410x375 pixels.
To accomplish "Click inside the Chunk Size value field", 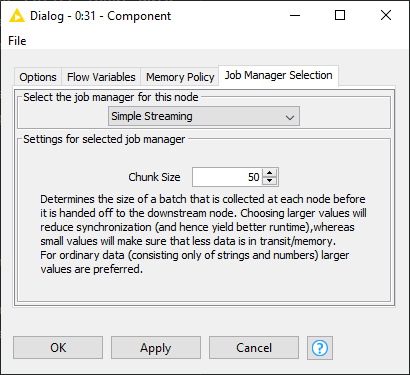I will 227,177.
